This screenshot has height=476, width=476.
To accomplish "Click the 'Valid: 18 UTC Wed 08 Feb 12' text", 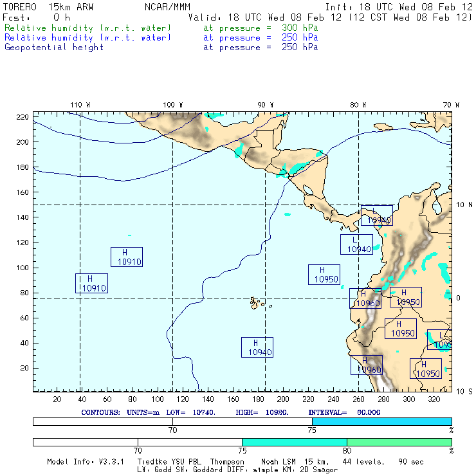I will pos(265,17).
